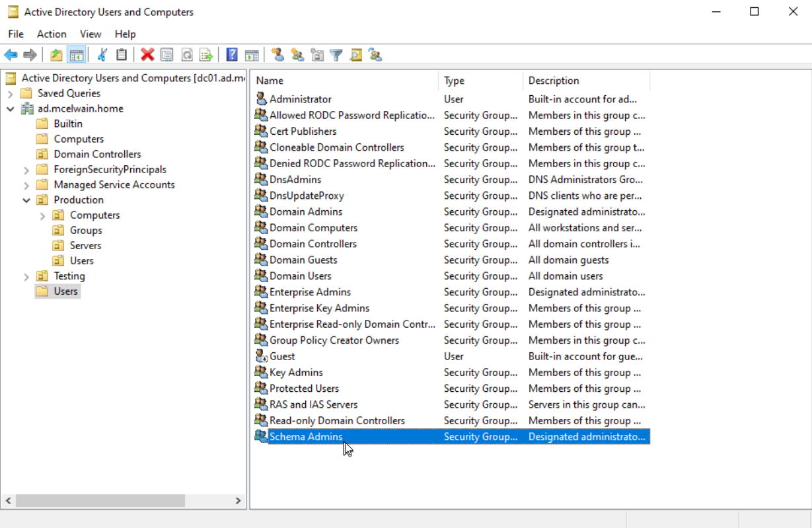The width and height of the screenshot is (812, 528).
Task: Click the Up one level folder icon
Action: point(57,55)
